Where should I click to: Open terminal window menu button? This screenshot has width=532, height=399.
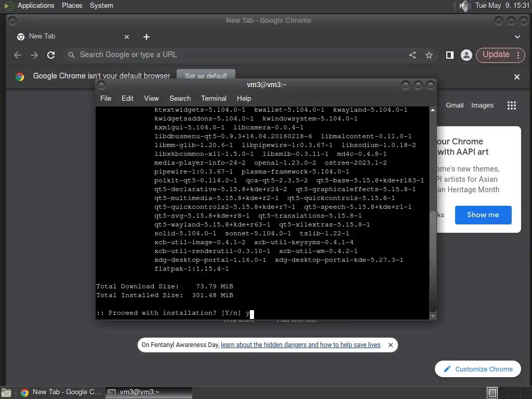[101, 85]
